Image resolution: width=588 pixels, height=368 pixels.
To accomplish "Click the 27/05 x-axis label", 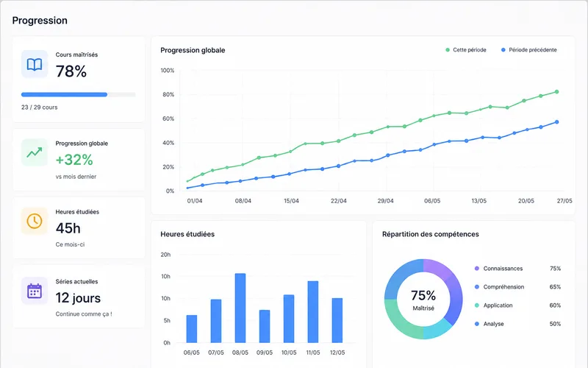I will click(564, 201).
